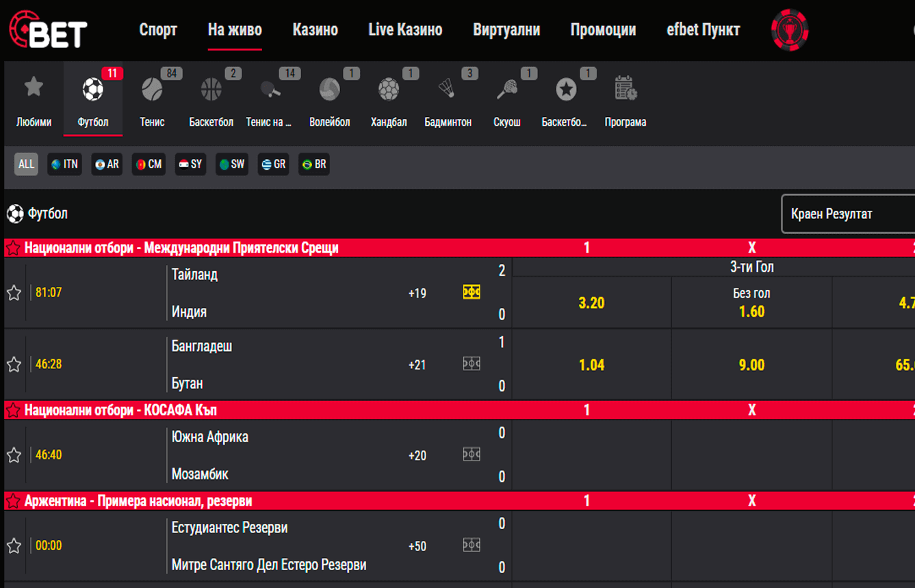This screenshot has height=588, width=915.
Task: Select the ALL country filter
Action: coord(26,164)
